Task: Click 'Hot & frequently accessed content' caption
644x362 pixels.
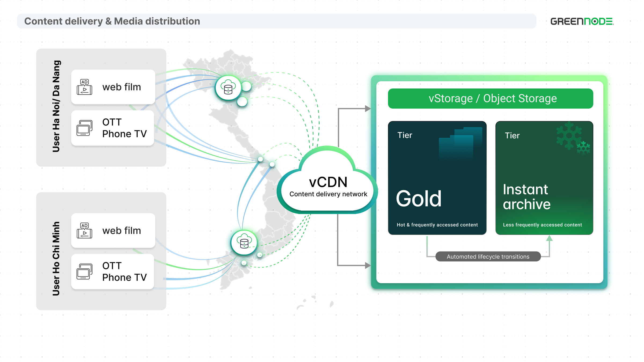Action: coord(437,225)
